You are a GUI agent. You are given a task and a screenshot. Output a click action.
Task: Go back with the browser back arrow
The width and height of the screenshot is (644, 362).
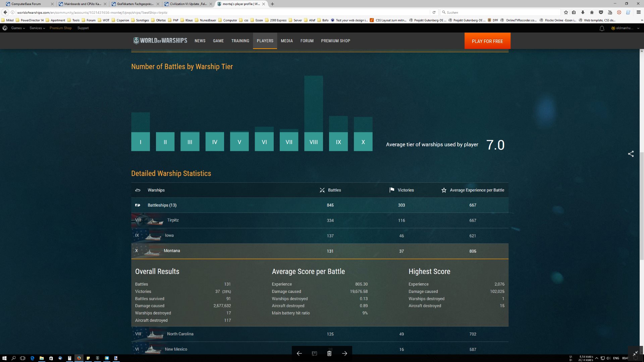[x=5, y=12]
